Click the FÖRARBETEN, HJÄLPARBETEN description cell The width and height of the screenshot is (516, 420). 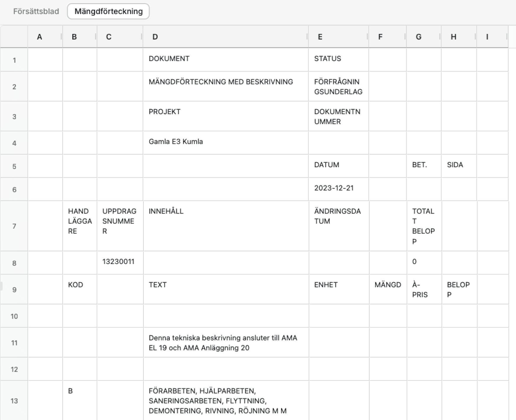[226, 401]
